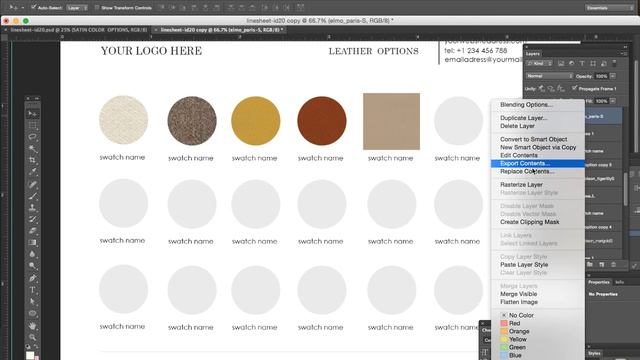Toggle the layer filter on/off switch
Viewport: 640px width, 360px height.
[614, 62]
